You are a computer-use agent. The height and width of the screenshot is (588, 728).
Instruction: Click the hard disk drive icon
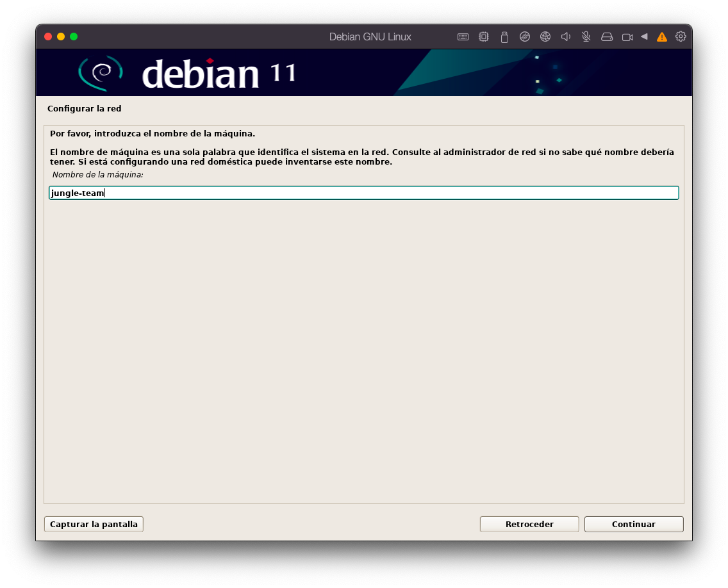[x=607, y=37]
